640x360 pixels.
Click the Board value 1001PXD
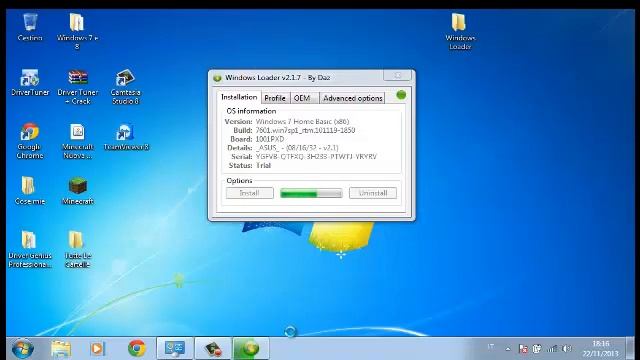coord(270,139)
